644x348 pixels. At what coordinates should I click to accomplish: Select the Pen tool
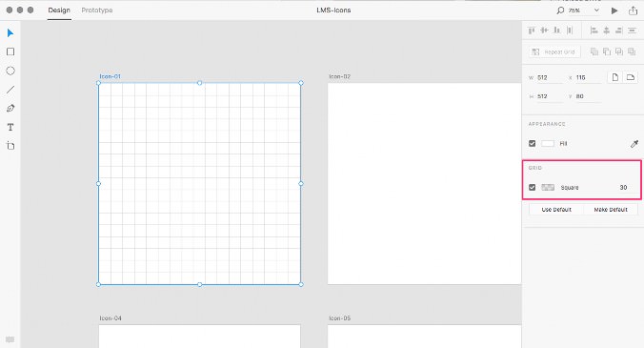pyautogui.click(x=10, y=108)
